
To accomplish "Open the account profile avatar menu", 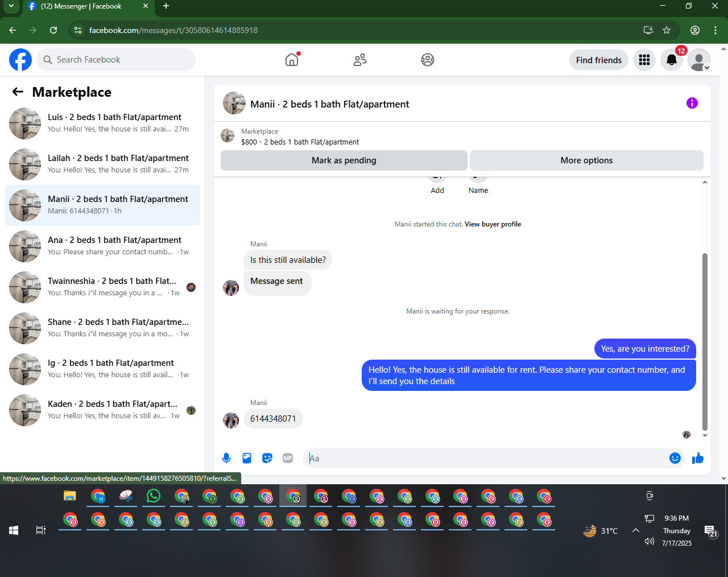I will point(699,60).
